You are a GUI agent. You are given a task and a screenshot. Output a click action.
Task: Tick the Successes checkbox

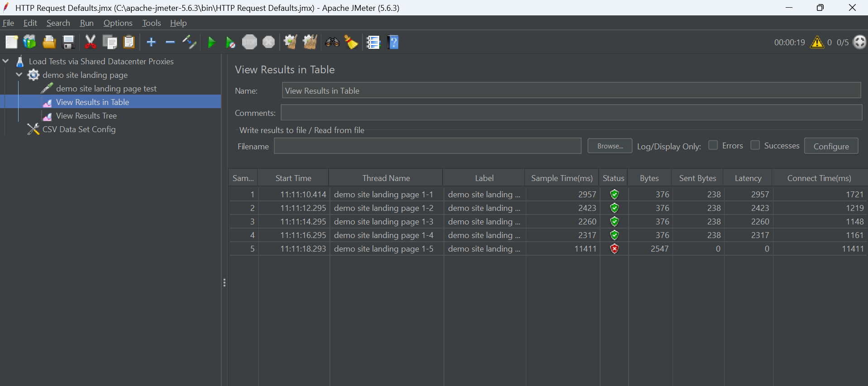755,145
